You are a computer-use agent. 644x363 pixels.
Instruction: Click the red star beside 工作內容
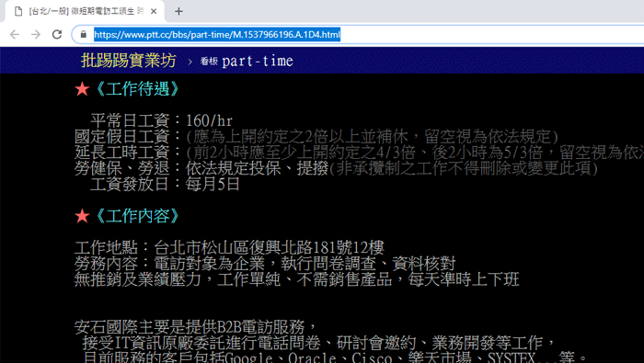82,216
